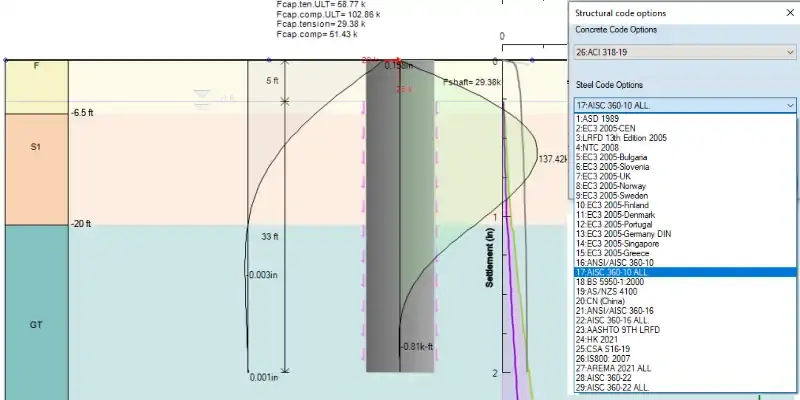
Task: Click the 0.001in displacement label
Action: pos(264,378)
